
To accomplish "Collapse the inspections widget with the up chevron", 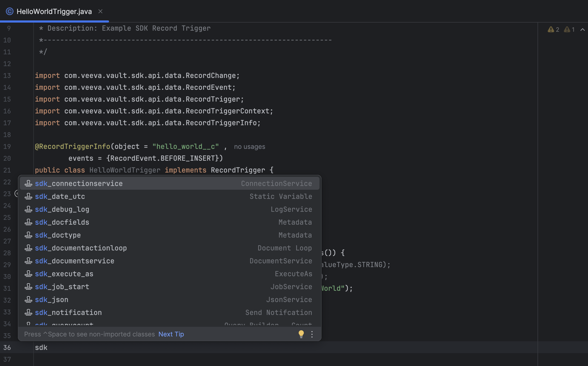I will (x=582, y=30).
